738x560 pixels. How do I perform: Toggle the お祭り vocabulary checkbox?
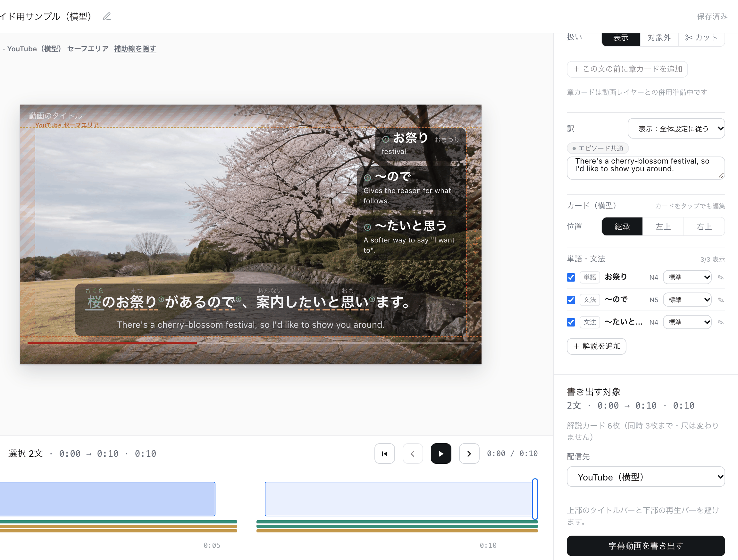(x=571, y=277)
